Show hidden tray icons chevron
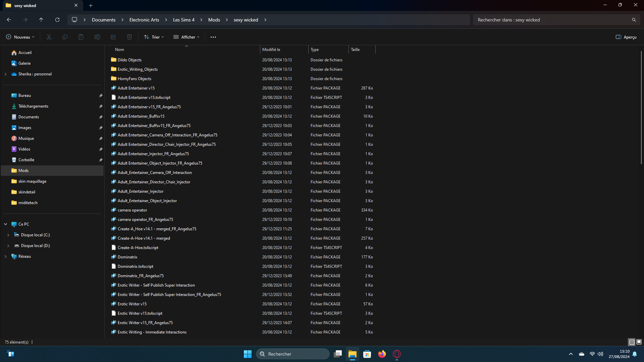The height and width of the screenshot is (362, 644). tap(571, 354)
